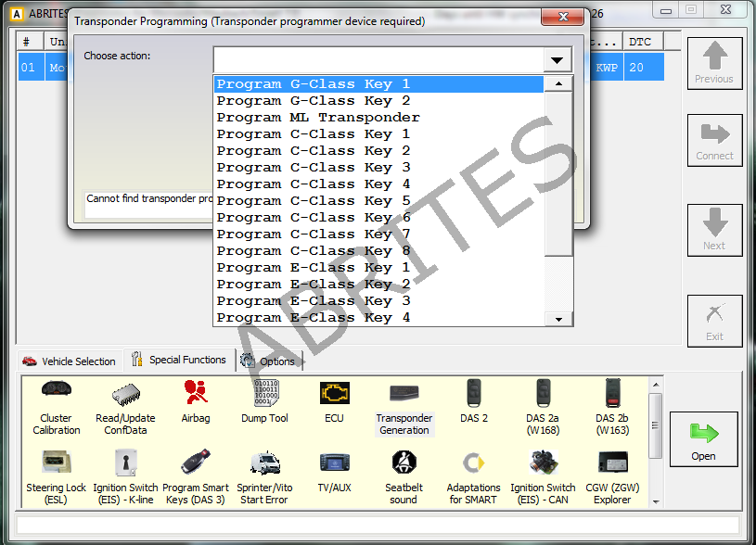This screenshot has width=756, height=545.
Task: Open Seatbelt sound function
Action: click(404, 477)
